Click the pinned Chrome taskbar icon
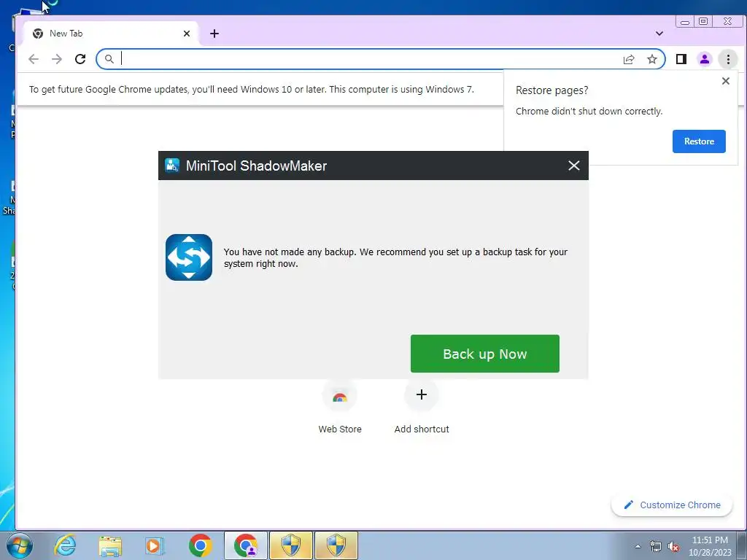This screenshot has width=747, height=560. tap(200, 545)
